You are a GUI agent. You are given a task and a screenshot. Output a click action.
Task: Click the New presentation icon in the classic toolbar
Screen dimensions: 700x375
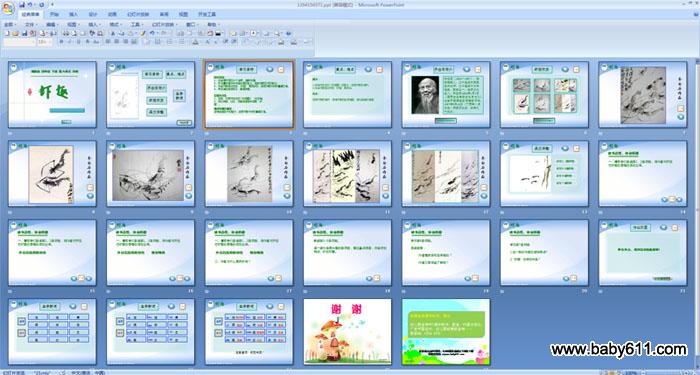pyautogui.click(x=7, y=33)
